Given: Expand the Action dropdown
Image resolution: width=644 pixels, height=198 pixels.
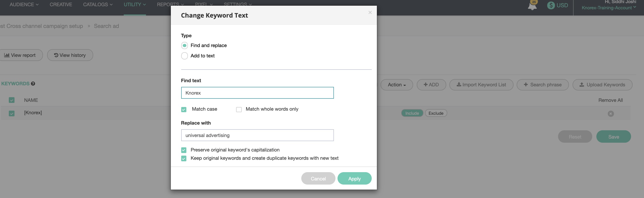Looking at the screenshot, I should coord(397,85).
